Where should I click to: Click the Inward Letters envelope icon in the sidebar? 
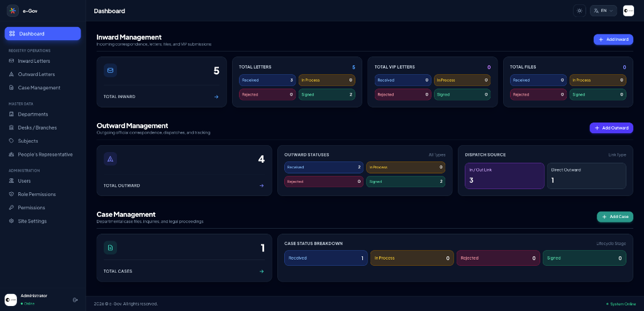coord(11,61)
